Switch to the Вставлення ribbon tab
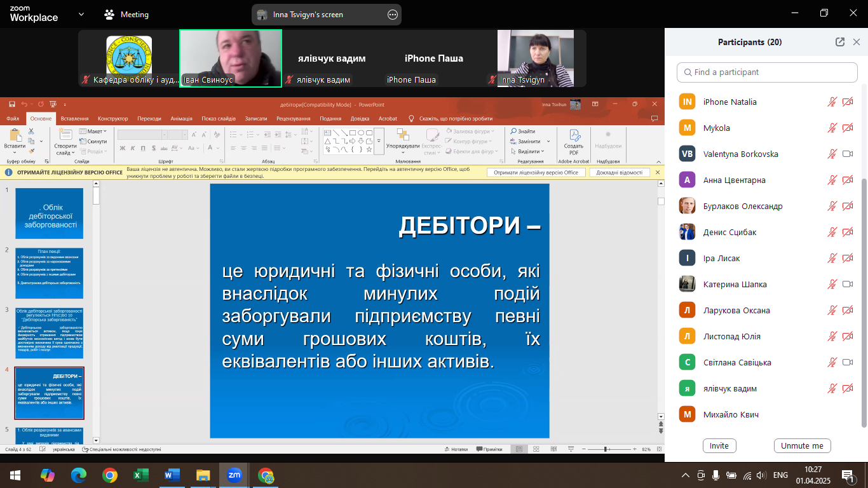The height and width of the screenshot is (488, 868). pyautogui.click(x=74, y=118)
